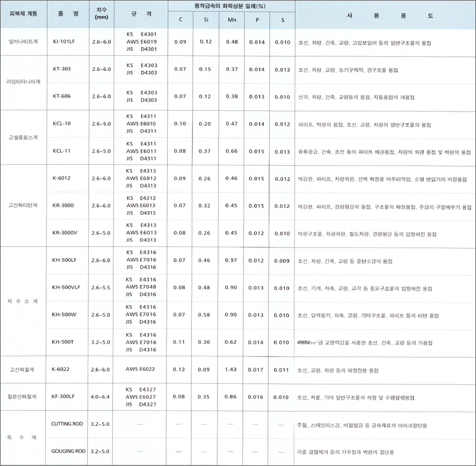Click the C column header
Image resolution: width=476 pixels, height=466 pixels.
pos(180,20)
